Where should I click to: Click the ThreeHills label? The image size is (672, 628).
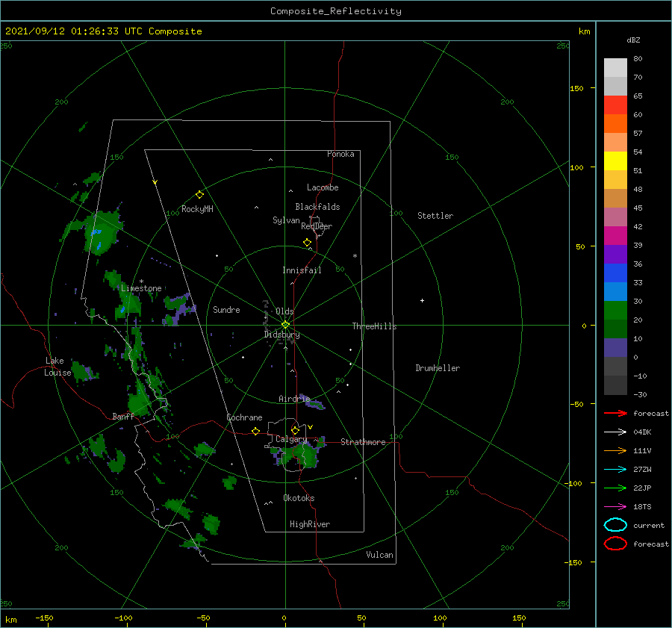(374, 326)
